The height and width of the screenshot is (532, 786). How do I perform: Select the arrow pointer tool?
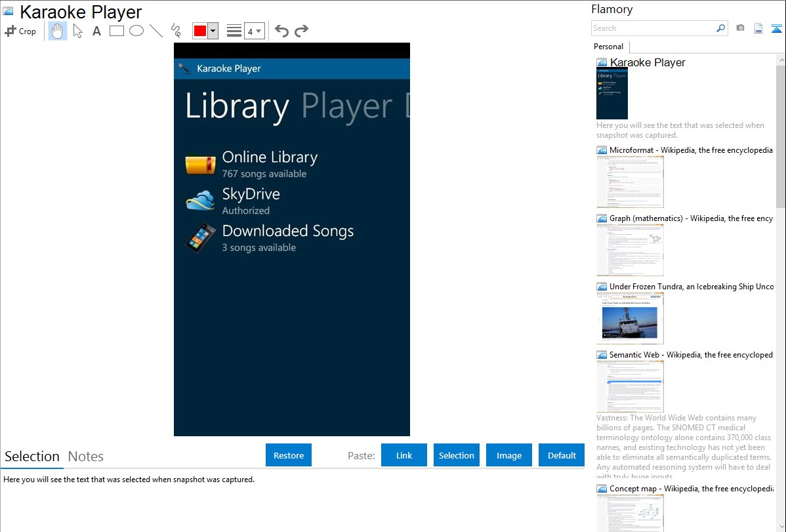[78, 31]
